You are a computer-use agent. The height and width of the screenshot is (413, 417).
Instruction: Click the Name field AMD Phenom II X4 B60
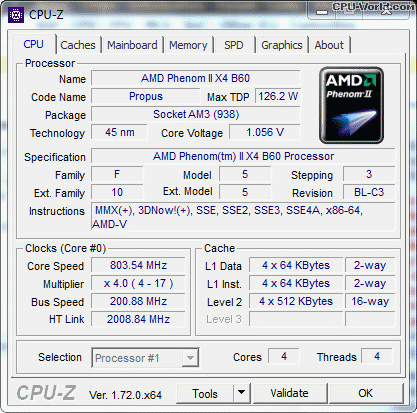(x=195, y=78)
